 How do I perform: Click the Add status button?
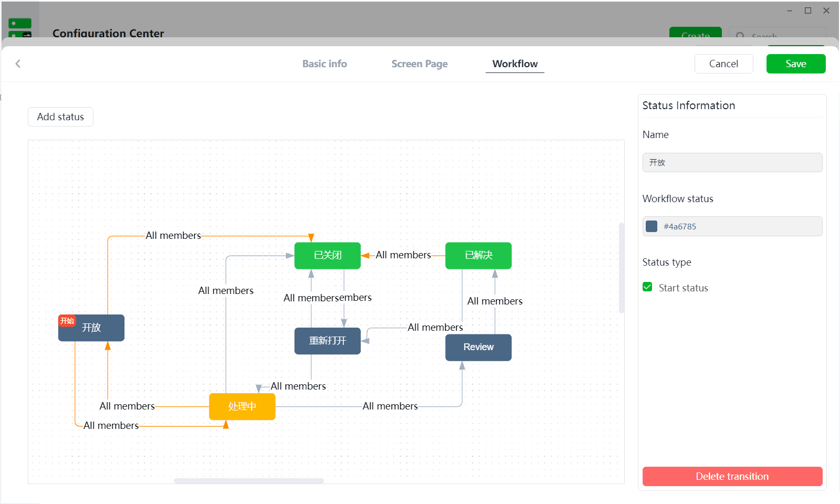click(x=60, y=117)
